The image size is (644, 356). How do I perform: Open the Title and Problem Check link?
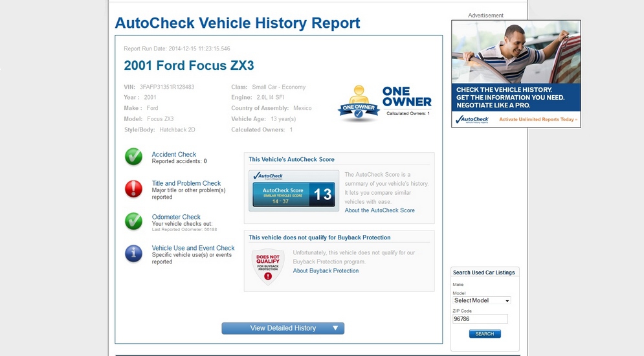[x=186, y=183]
